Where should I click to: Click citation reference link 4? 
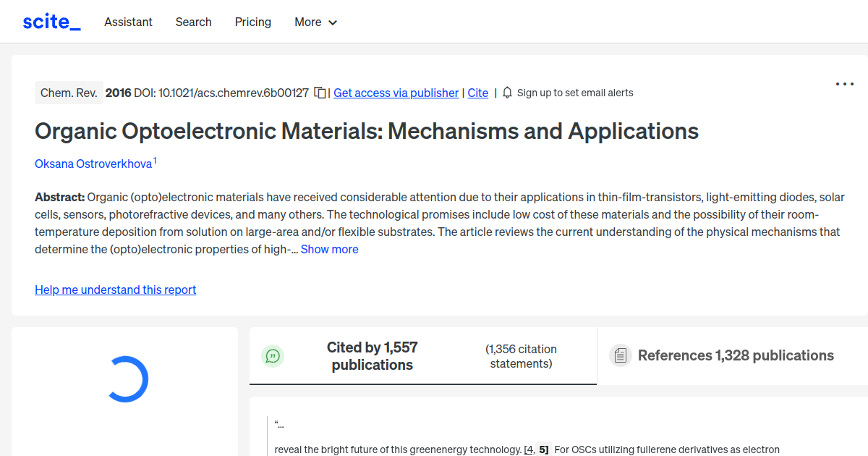[x=529, y=449]
